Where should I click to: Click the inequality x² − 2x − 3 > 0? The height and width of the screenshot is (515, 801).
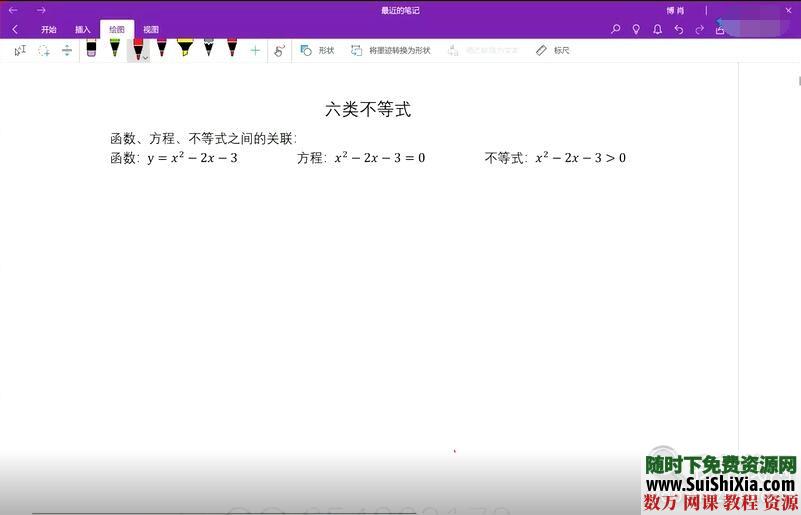(580, 158)
